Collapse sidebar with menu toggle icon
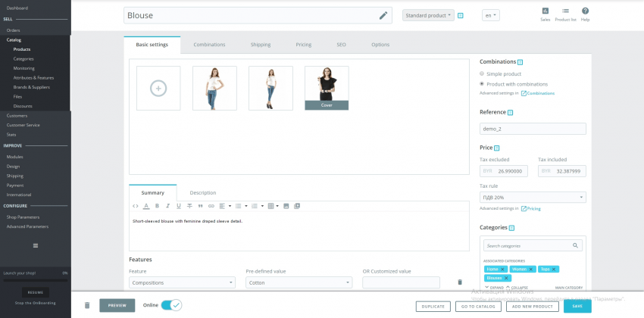644x318 pixels. [x=36, y=245]
